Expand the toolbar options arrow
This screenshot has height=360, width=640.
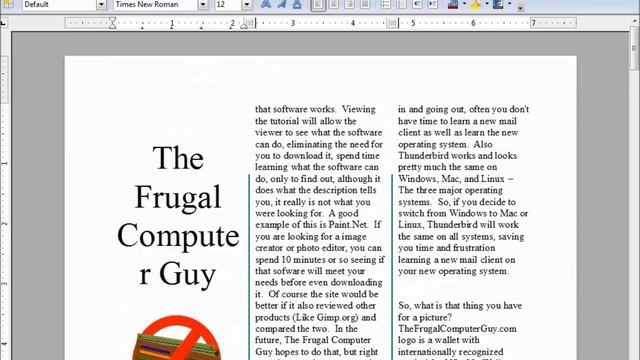tap(520, 7)
